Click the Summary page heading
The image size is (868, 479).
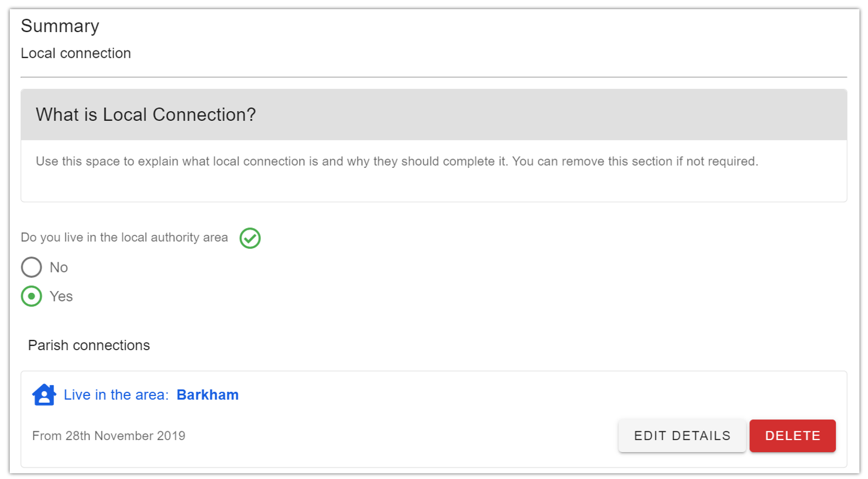click(60, 26)
